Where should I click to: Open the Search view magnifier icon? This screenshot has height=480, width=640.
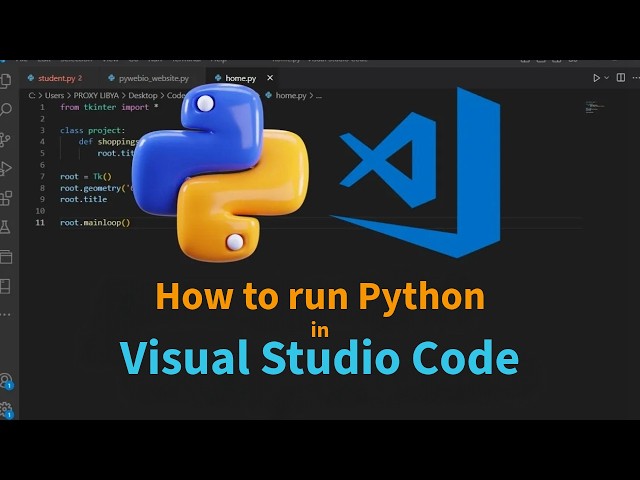click(x=6, y=109)
